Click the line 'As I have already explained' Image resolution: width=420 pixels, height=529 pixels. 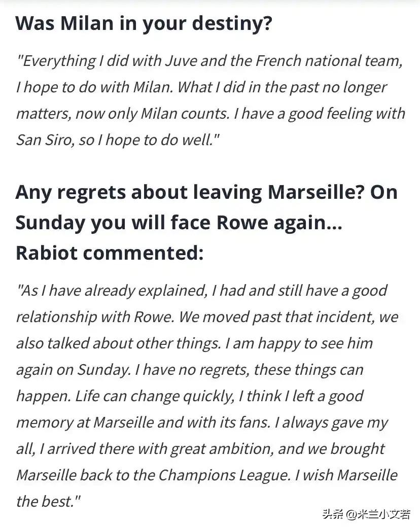click(x=202, y=291)
